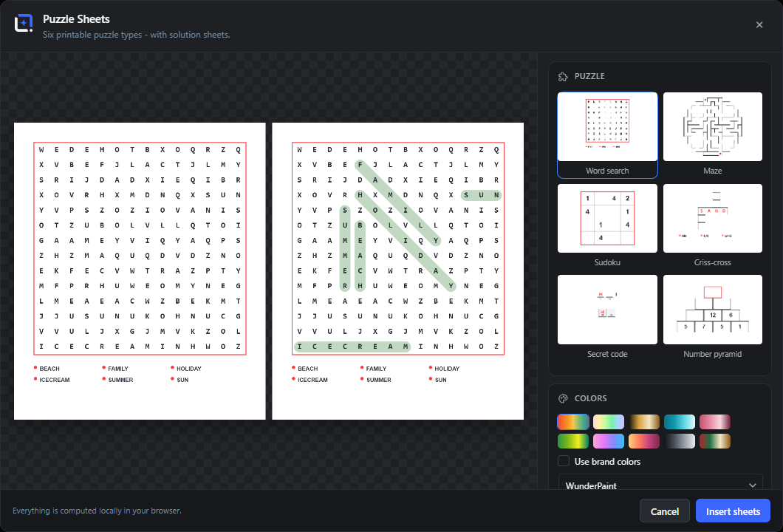Click the word FAMILY on the solution sheet
783x532 pixels.
click(x=377, y=369)
